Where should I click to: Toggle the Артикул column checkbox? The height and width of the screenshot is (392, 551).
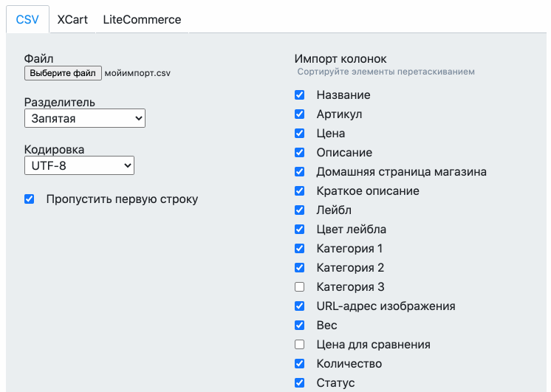[x=299, y=114]
